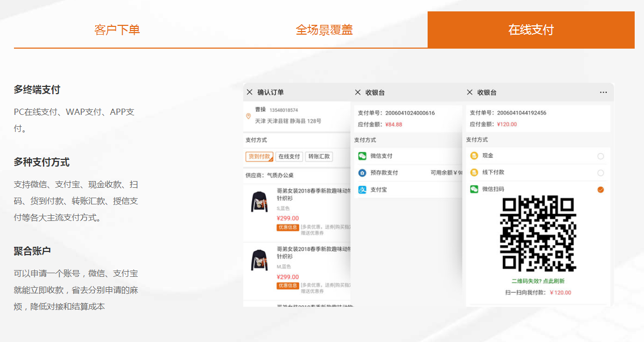The image size is (644, 342).
Task: Switch to the 客户下单 tab
Action: tap(117, 30)
